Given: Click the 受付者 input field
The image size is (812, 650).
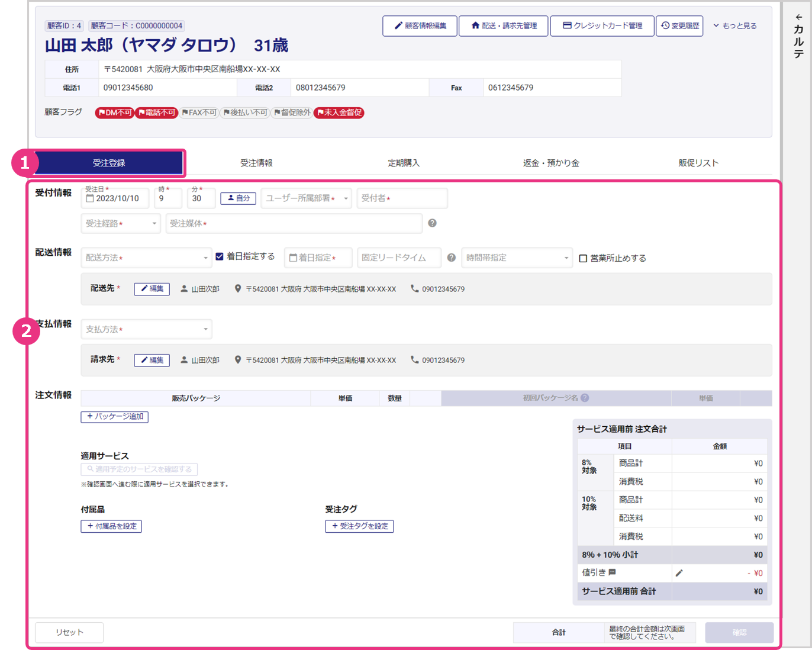Looking at the screenshot, I should [402, 198].
